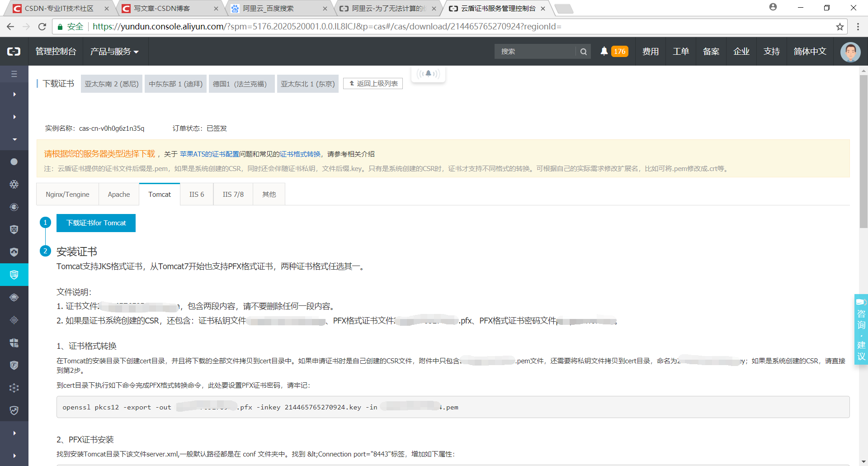Switch to the CSDN-专业IT技术社区 browser tab

[59, 8]
